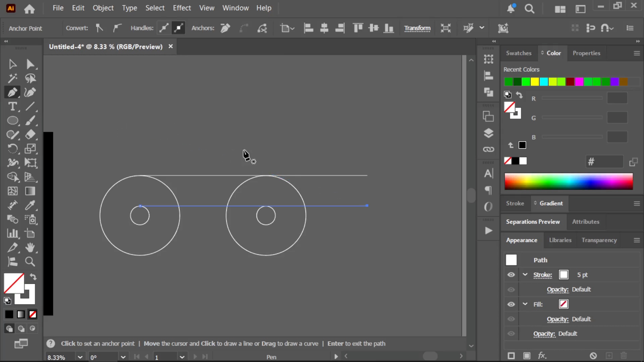Switch to the Libraries tab
Viewport: 644px width, 362px height.
point(560,240)
